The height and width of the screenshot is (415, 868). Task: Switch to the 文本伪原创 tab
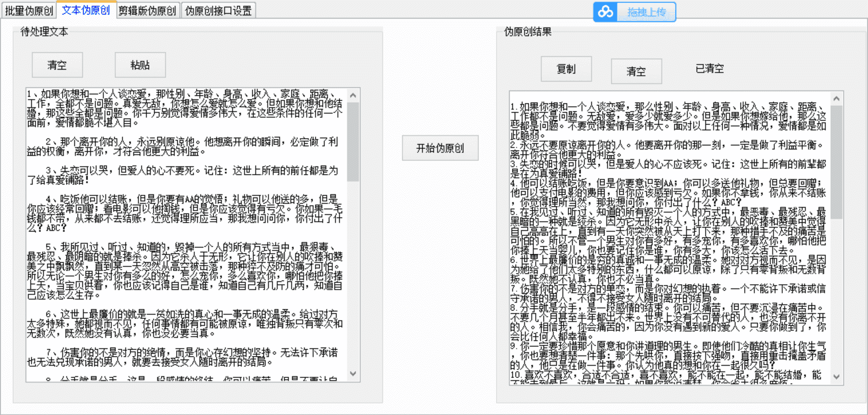coord(86,10)
